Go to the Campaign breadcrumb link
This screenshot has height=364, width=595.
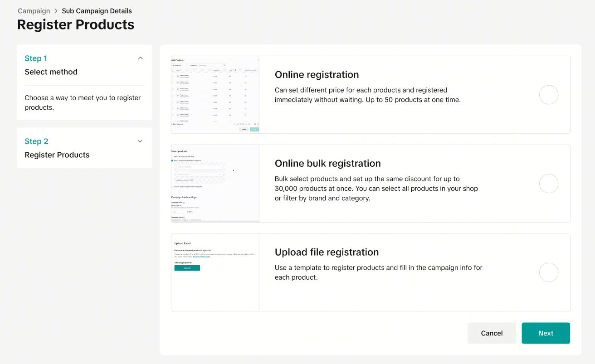pos(34,11)
